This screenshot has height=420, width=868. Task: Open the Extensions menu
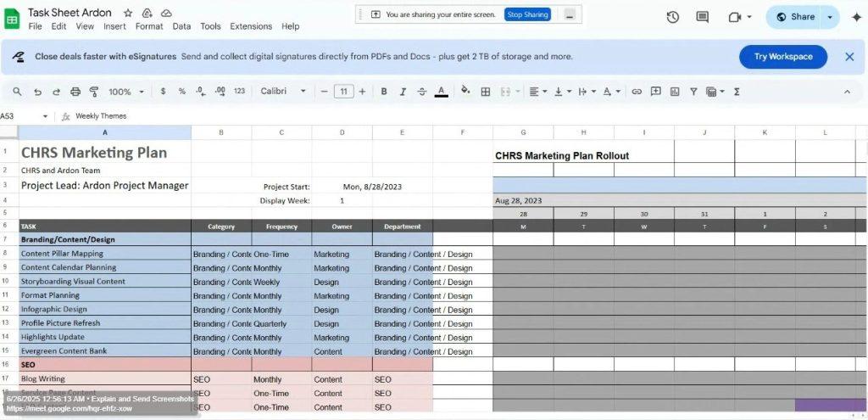251,26
